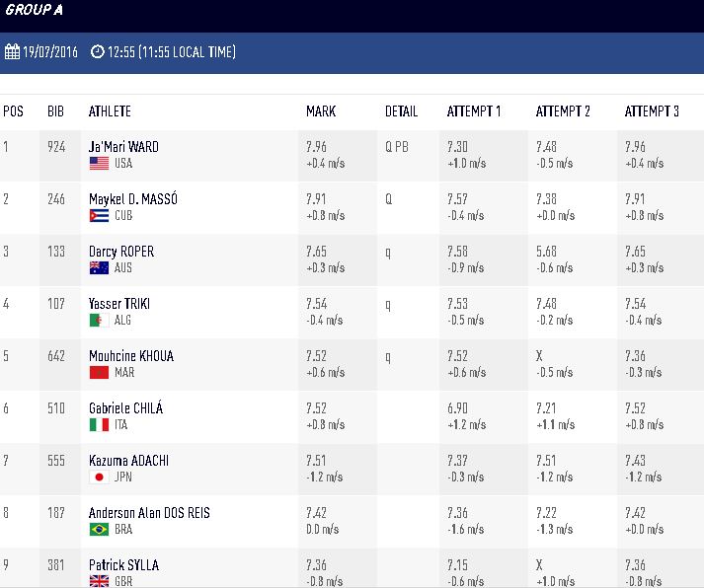Click the clock icon beside 12:55
Image resolution: width=704 pixels, height=588 pixels.
tap(97, 51)
